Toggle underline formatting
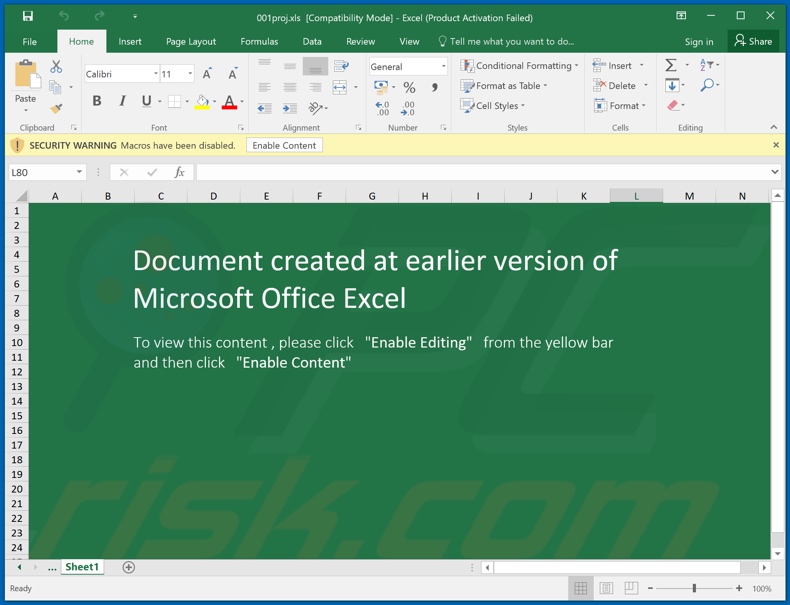Image resolution: width=790 pixels, height=605 pixels. [147, 101]
